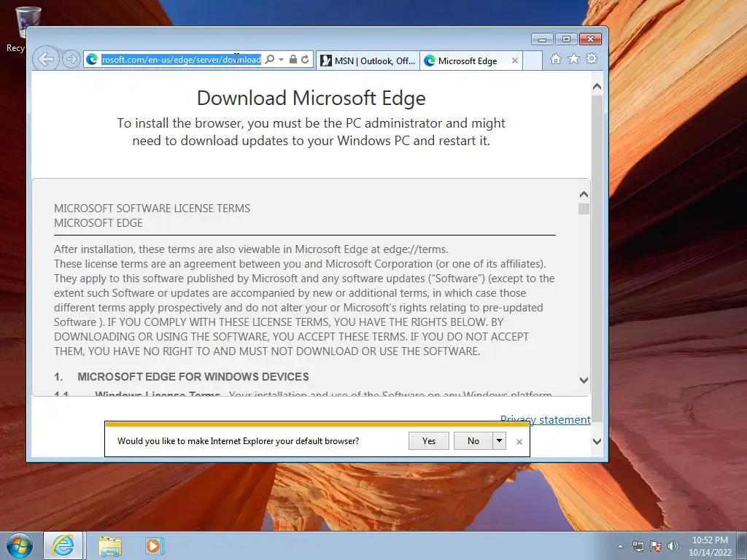This screenshot has height=560, width=747.
Task: Click the search magnifier in address bar
Action: (270, 60)
